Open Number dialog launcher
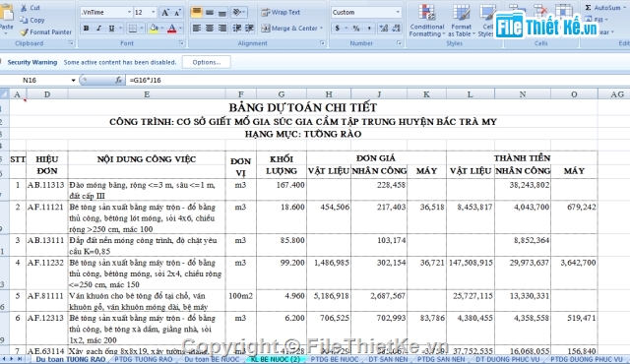 399,43
